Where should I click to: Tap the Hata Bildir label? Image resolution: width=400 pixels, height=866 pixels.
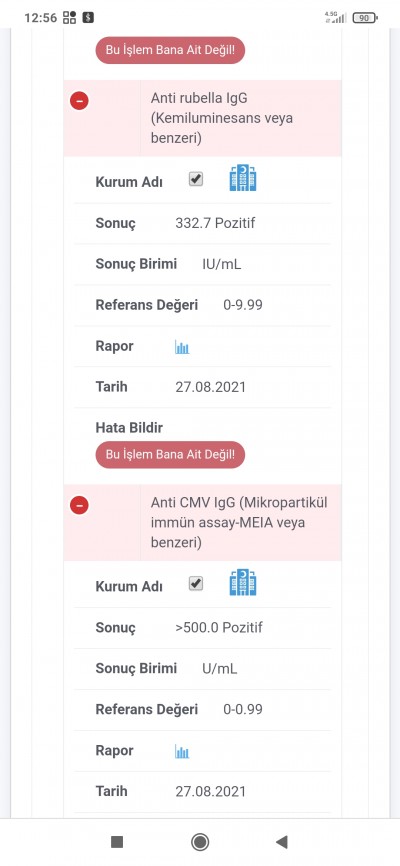tap(129, 427)
